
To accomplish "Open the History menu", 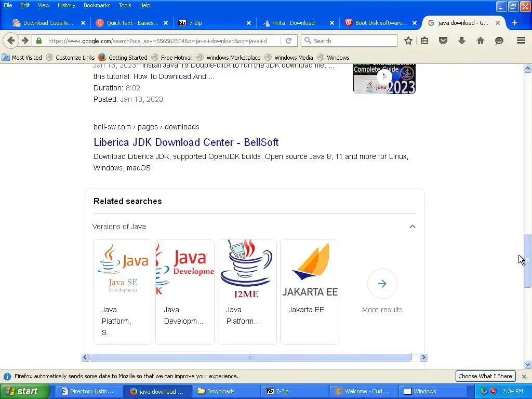I will 66,5.
